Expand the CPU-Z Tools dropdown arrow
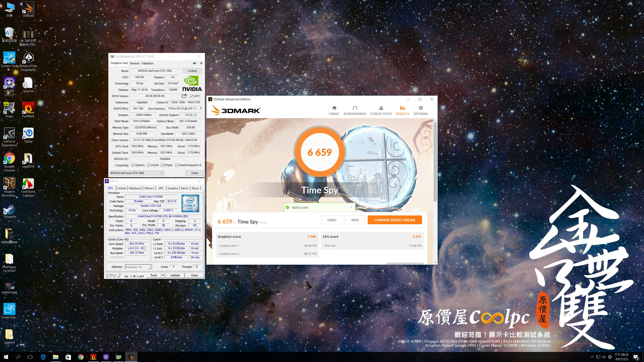The width and height of the screenshot is (644, 362). tap(163, 275)
